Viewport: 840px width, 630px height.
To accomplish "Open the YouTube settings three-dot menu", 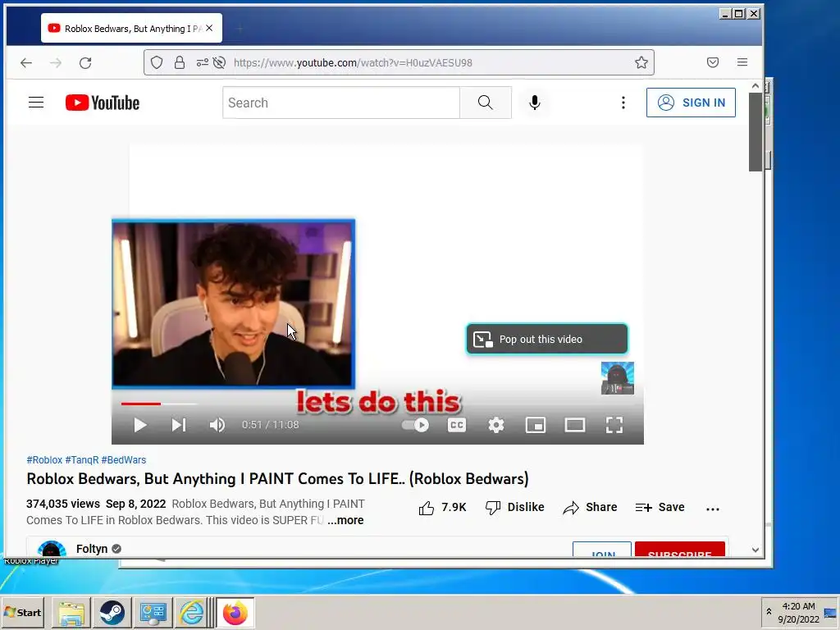I will pos(623,103).
